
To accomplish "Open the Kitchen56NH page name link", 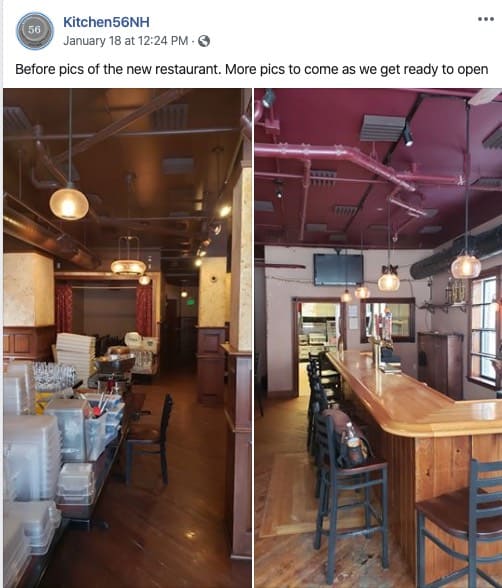I will (x=106, y=22).
